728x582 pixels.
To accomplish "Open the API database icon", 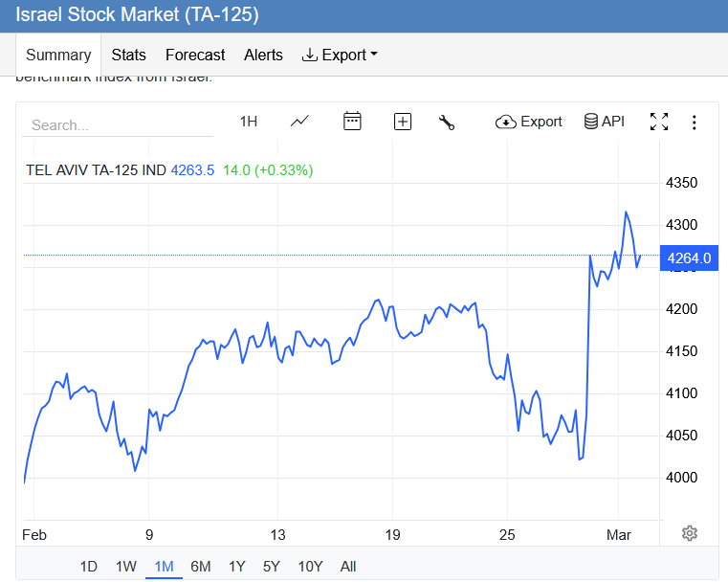I will pos(604,122).
